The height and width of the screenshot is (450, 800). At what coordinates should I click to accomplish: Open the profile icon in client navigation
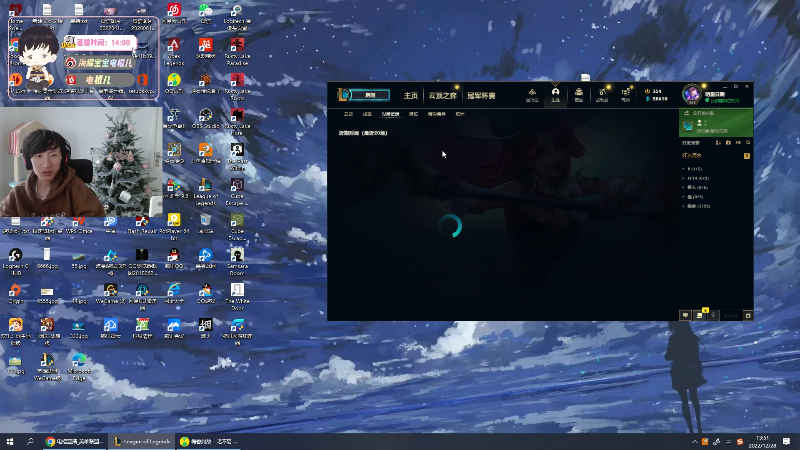coord(555,94)
